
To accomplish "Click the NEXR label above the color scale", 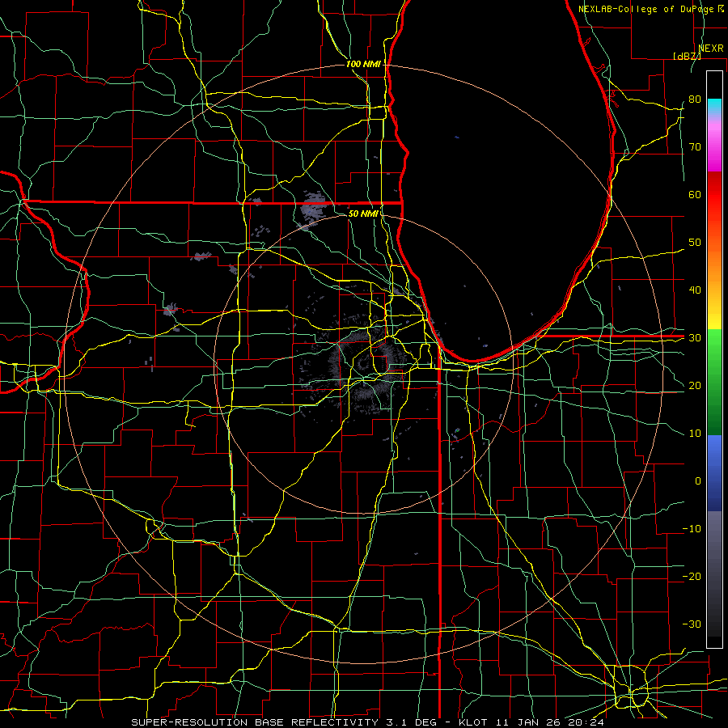I will 711,49.
